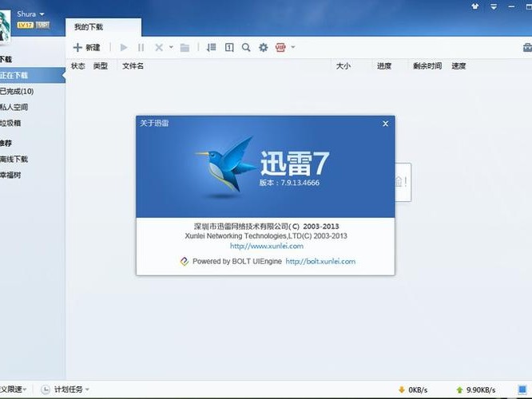Click the blue square icon in status bar
Viewport: 532px width, 399px height.
522,389
